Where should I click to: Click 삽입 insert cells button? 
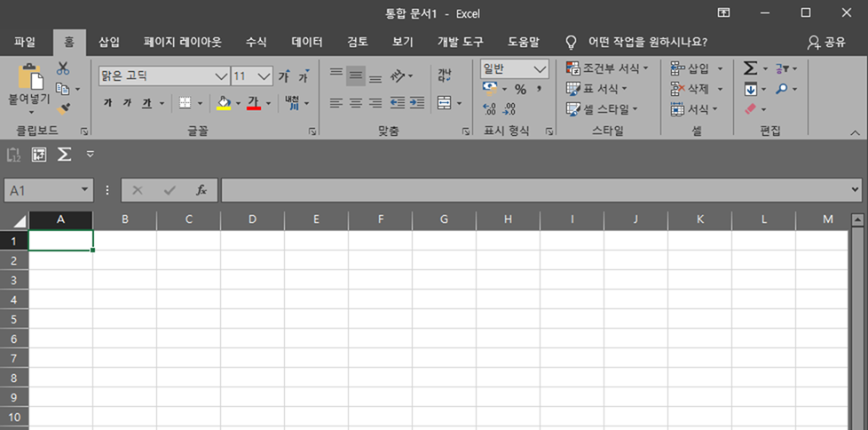(690, 68)
